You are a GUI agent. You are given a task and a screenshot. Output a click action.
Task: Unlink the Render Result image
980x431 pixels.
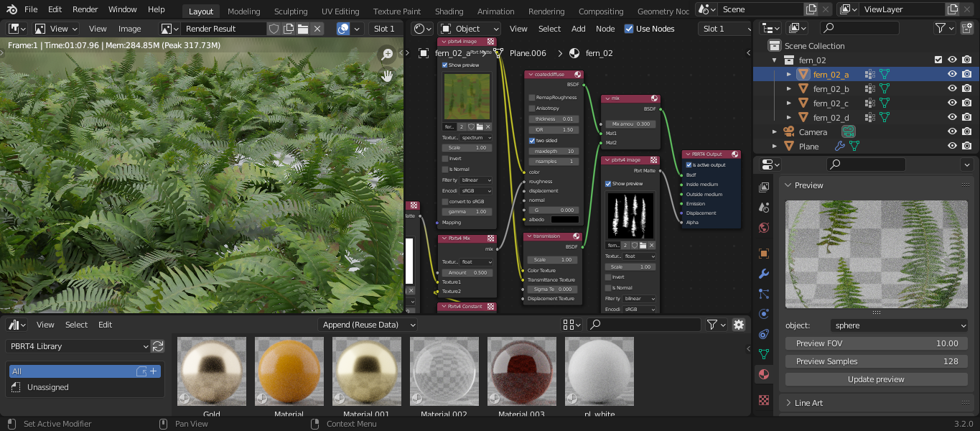click(317, 29)
